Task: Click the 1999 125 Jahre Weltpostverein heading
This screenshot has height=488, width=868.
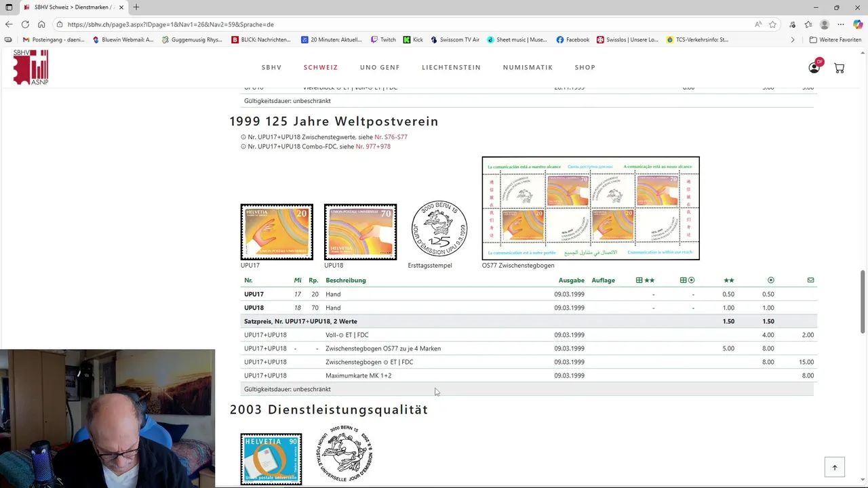Action: [x=334, y=121]
